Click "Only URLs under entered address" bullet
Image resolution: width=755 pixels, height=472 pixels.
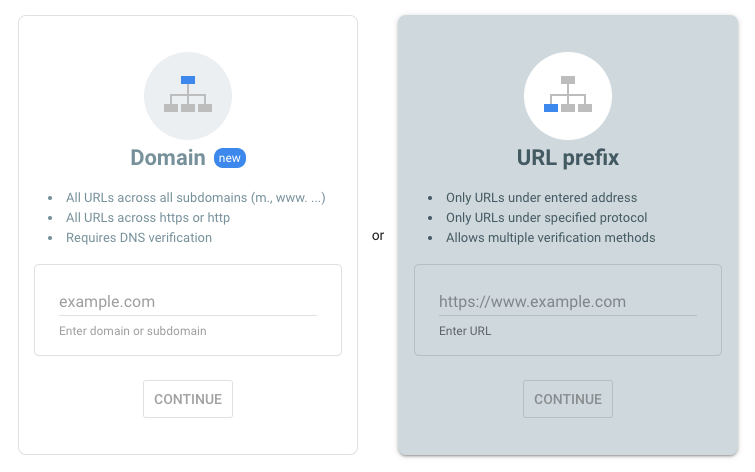pos(541,198)
